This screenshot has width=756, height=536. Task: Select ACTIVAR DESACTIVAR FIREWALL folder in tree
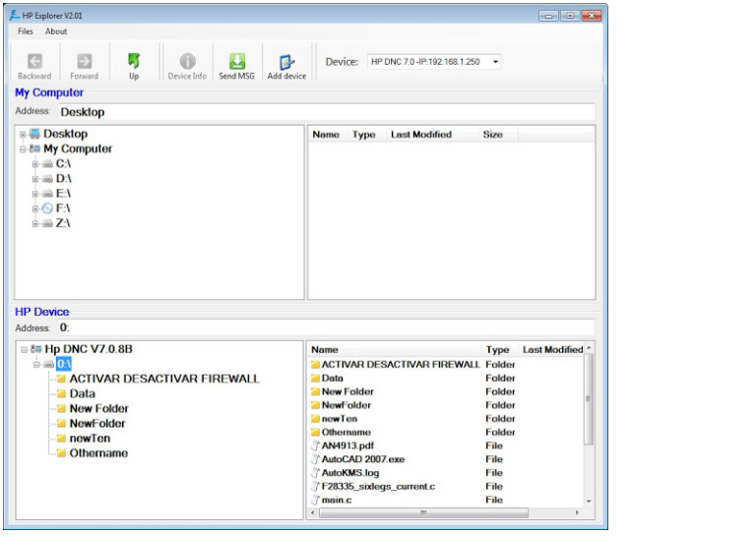(163, 379)
